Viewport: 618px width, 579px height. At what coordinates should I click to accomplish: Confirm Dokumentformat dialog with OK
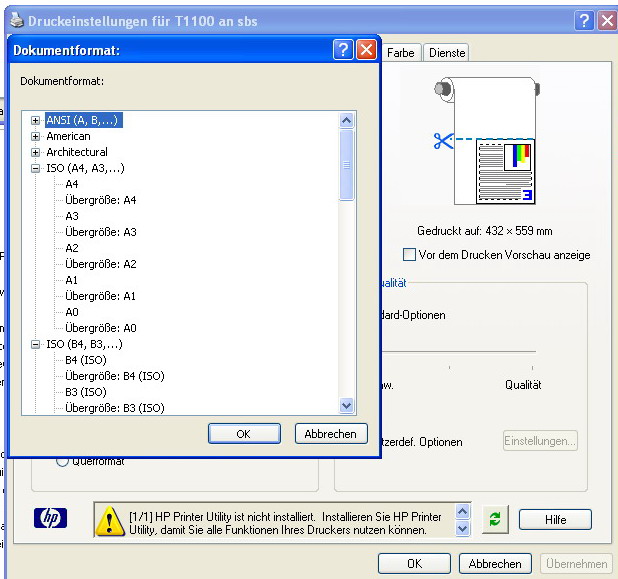[244, 434]
